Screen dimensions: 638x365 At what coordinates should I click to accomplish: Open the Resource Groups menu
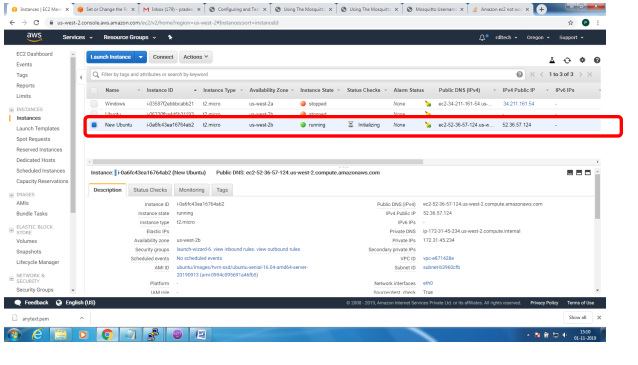point(129,37)
